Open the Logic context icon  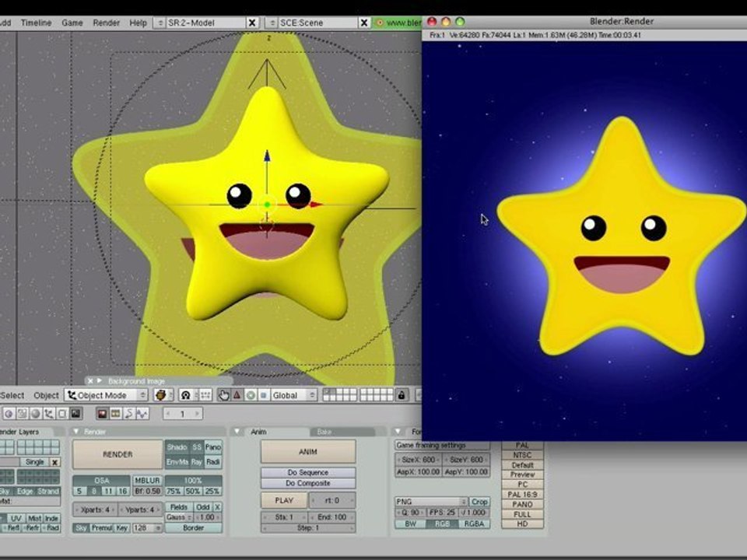[x=9, y=413]
